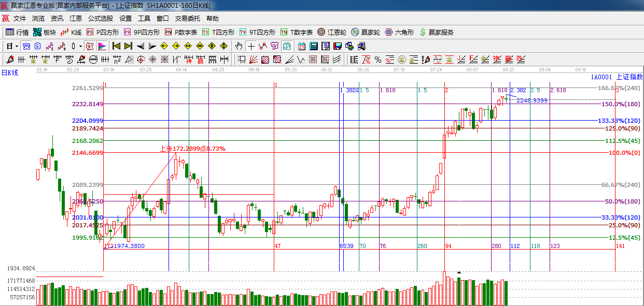Screen dimensions: 644x306
Task: Click the 100.0%(0) red level label
Action: [624, 153]
